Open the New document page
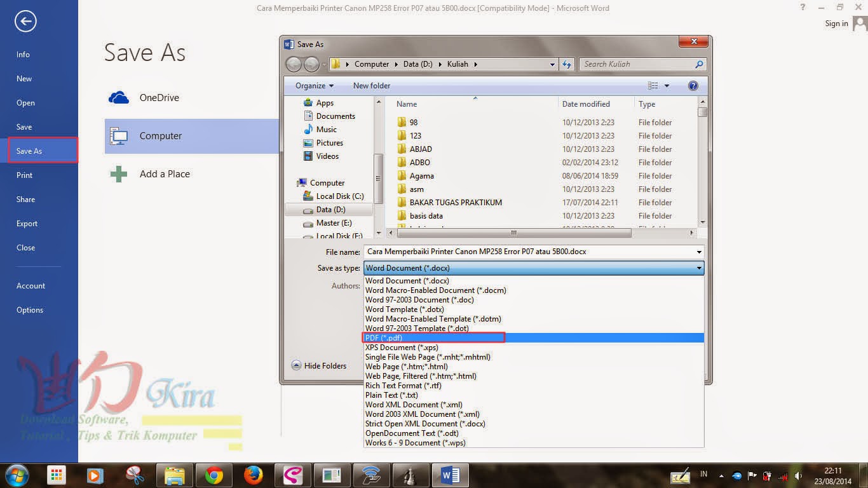Screen dimensions: 868x488 tap(24, 79)
